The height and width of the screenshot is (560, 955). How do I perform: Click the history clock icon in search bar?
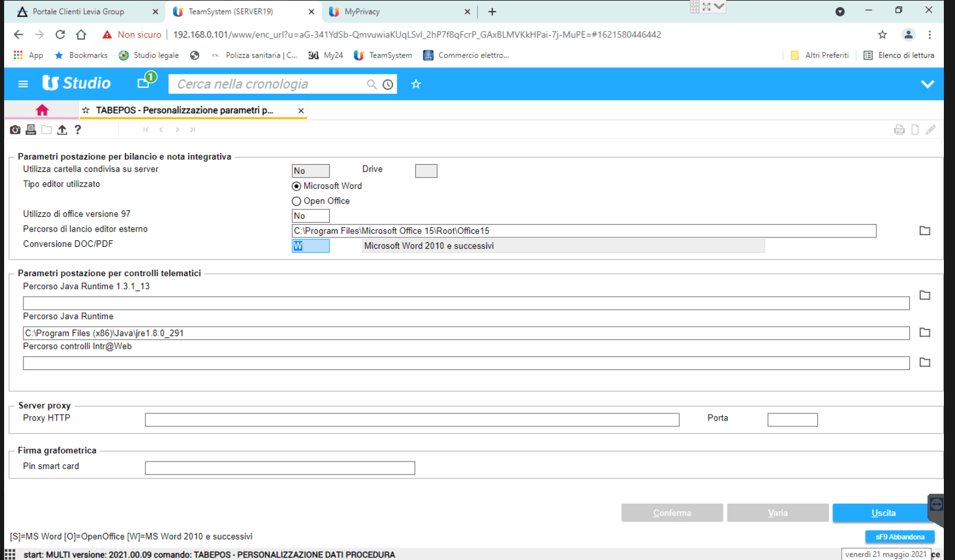tap(388, 84)
